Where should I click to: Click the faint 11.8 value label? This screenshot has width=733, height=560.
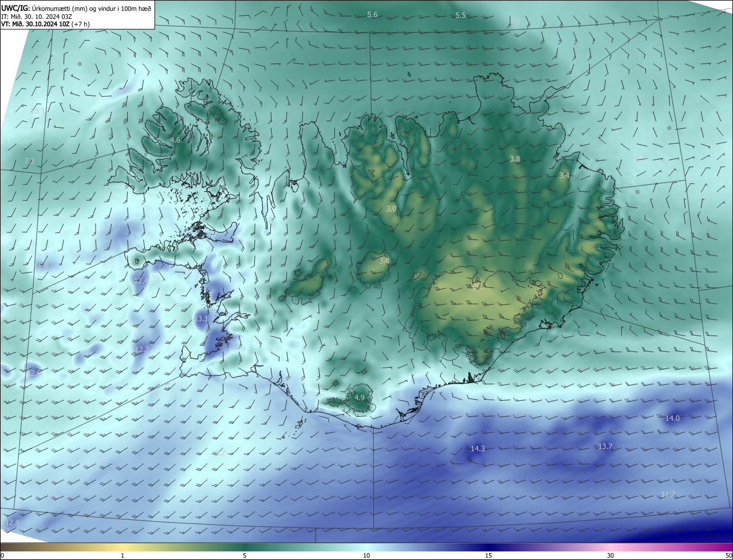pos(42,267)
